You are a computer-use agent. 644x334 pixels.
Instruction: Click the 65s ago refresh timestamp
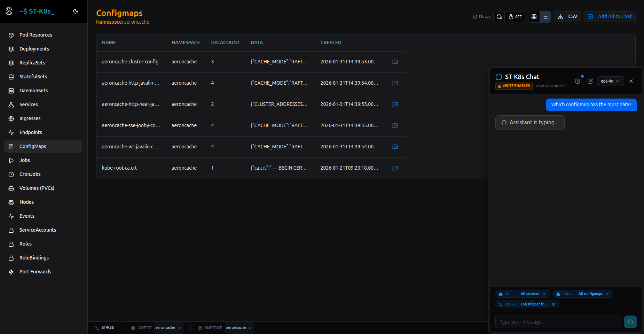click(x=482, y=17)
